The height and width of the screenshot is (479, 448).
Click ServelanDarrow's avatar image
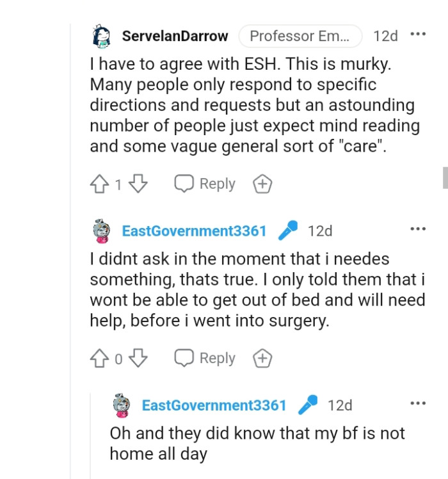[101, 37]
